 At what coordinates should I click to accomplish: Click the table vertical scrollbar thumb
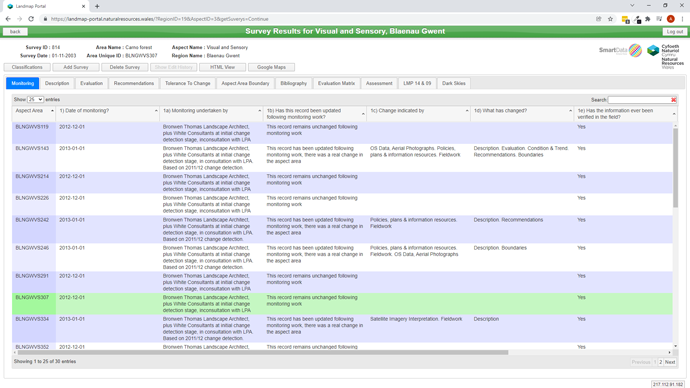[x=675, y=167]
